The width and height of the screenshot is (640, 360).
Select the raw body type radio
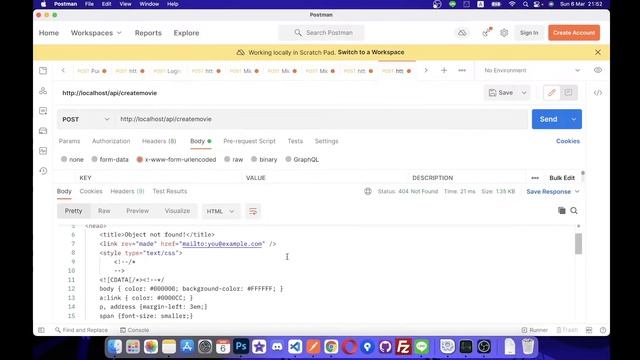pos(227,159)
